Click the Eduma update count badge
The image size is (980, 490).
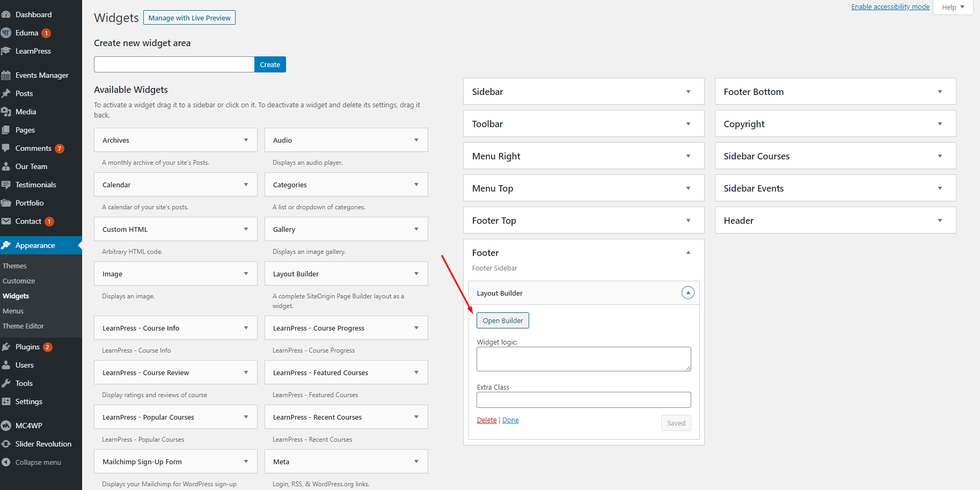tap(46, 33)
